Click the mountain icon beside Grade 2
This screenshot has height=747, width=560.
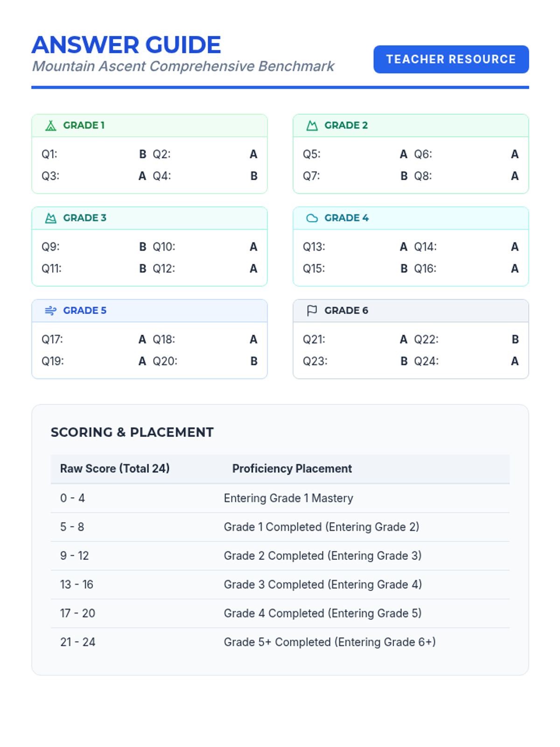(x=312, y=126)
